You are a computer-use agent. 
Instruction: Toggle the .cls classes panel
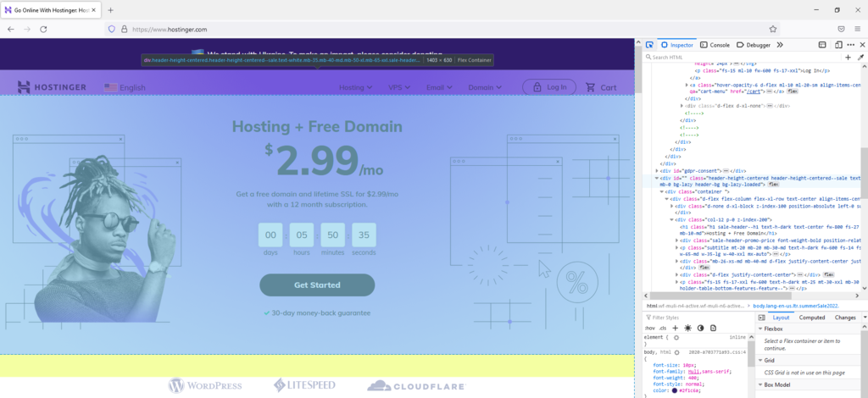click(662, 328)
